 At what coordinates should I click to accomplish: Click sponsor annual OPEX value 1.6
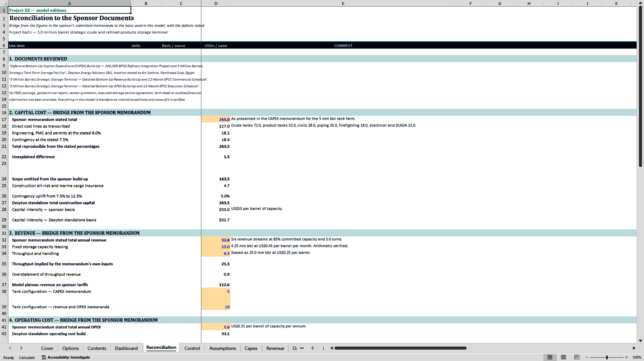[216, 327]
